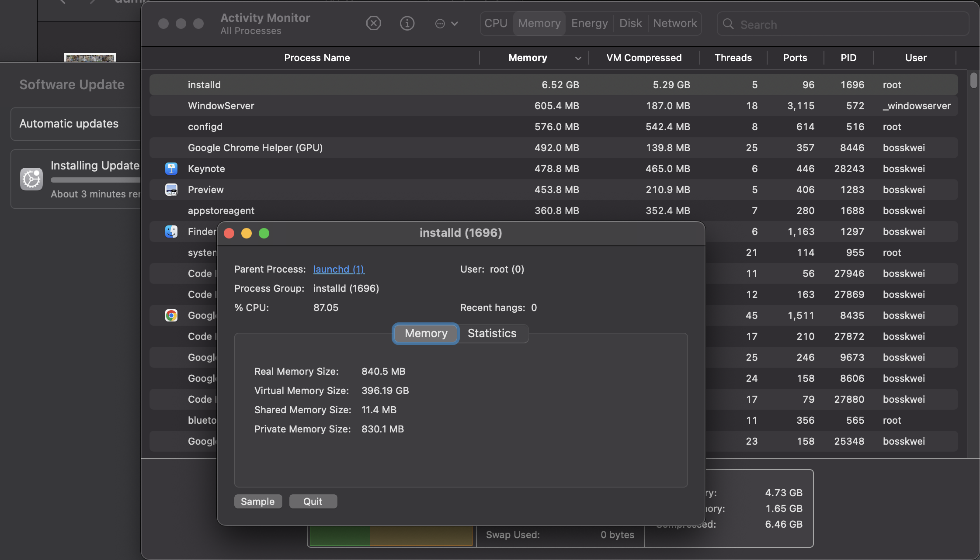Switch to the Energy tab
Screen dimensions: 980x560
click(589, 23)
